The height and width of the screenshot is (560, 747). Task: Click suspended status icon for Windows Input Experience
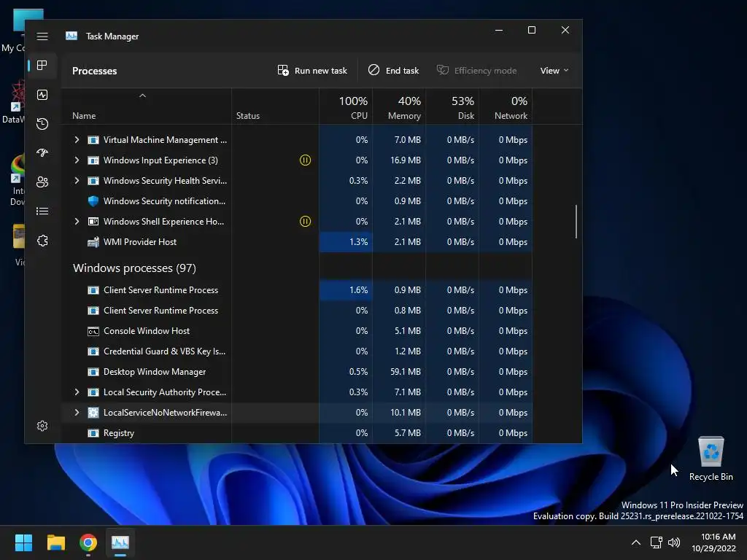click(x=305, y=160)
